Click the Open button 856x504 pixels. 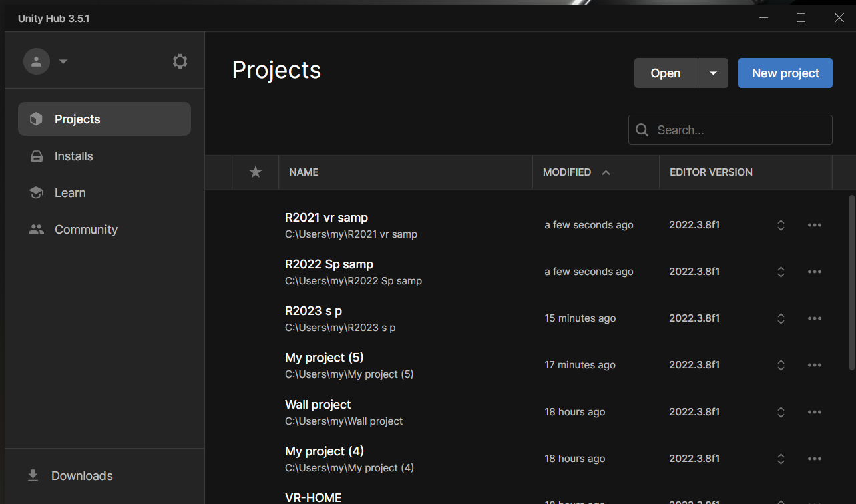tap(666, 73)
